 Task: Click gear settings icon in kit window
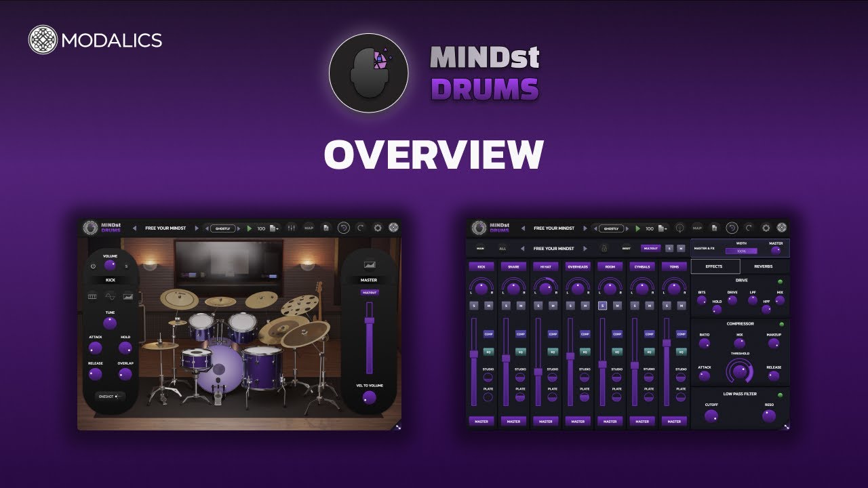[x=378, y=228]
